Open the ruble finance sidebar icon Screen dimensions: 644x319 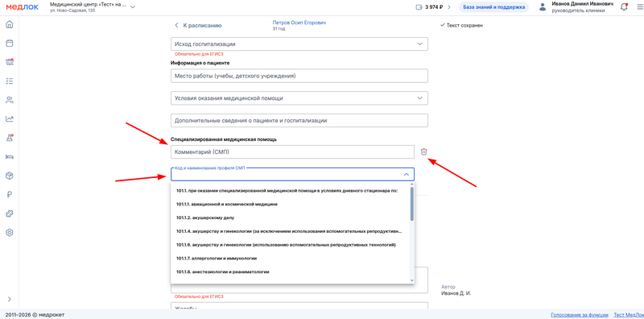(10, 195)
